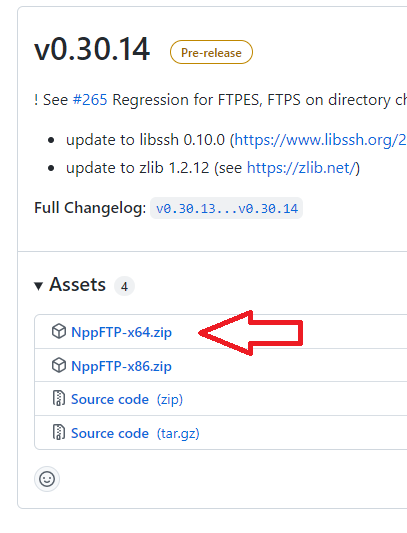Viewport: 407px width, 533px height.
Task: Open the smiley add-reaction button
Action: [47, 479]
